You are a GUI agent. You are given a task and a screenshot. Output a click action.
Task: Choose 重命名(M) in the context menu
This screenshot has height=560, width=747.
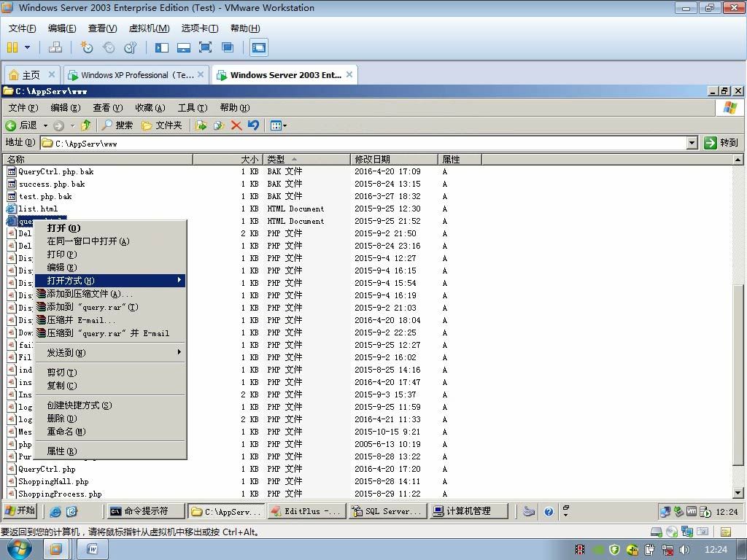[x=110, y=432]
